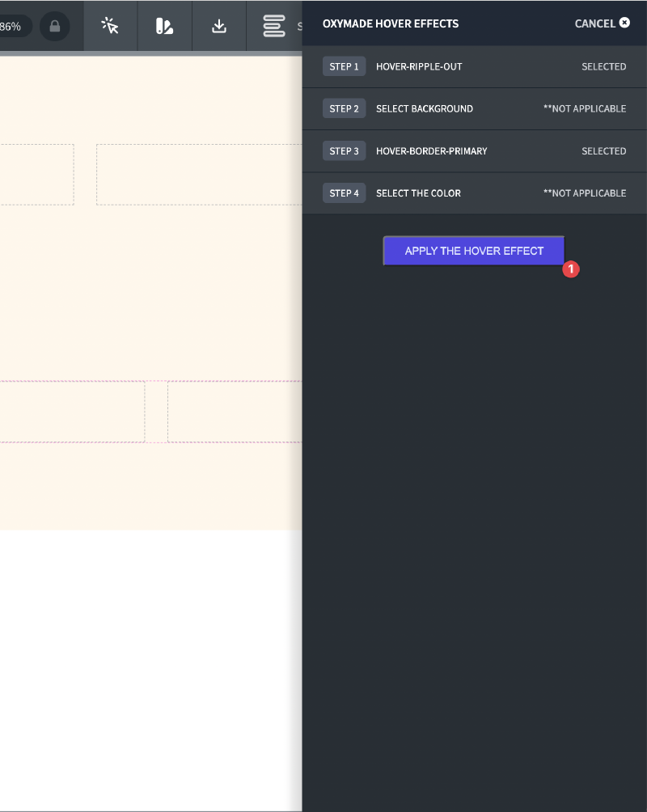Select the magic cursor interaction tool
This screenshot has width=647, height=812.
pos(110,25)
